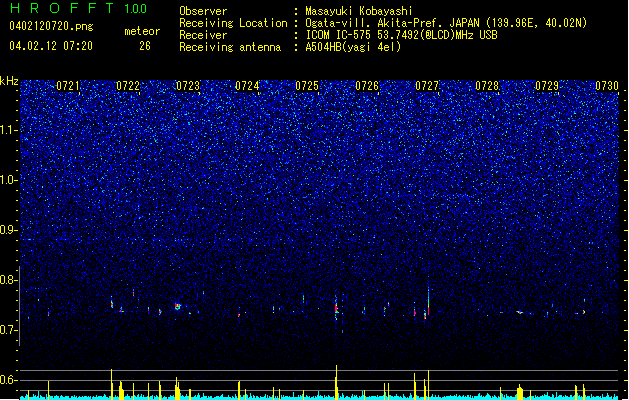Image resolution: width=629 pixels, height=400 pixels.
Task: Click observer name Masayuki Kobayashi
Action: (359, 11)
